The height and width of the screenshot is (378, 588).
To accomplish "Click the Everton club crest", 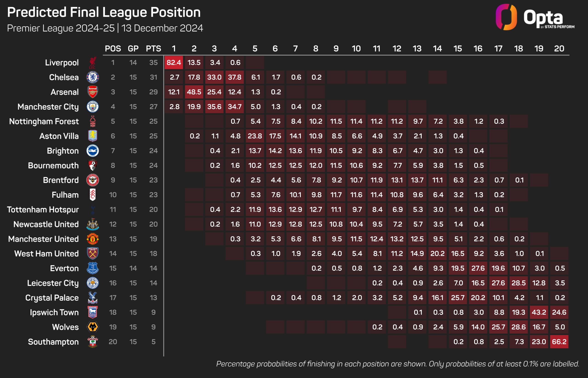I will click(93, 268).
